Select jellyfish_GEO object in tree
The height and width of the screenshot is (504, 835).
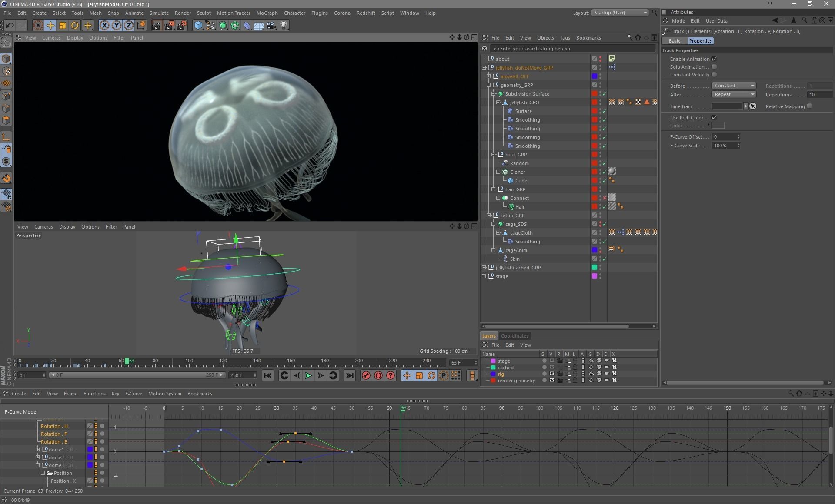524,103
